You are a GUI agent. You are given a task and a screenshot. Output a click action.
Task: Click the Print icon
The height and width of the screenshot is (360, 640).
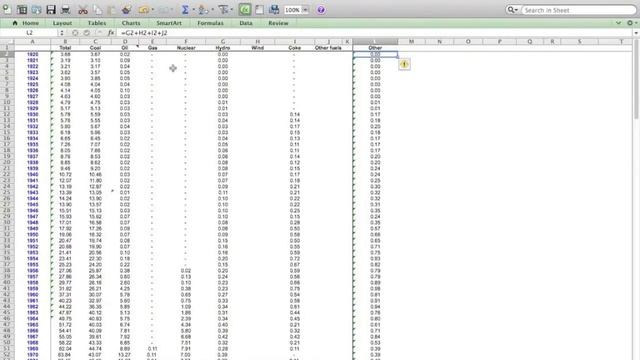pyautogui.click(x=65, y=9)
